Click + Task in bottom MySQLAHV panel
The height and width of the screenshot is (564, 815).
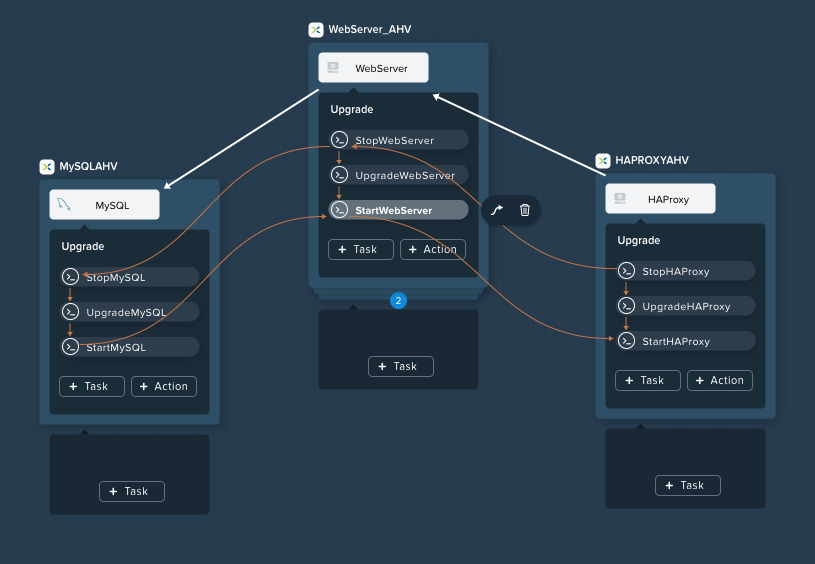tap(132, 491)
